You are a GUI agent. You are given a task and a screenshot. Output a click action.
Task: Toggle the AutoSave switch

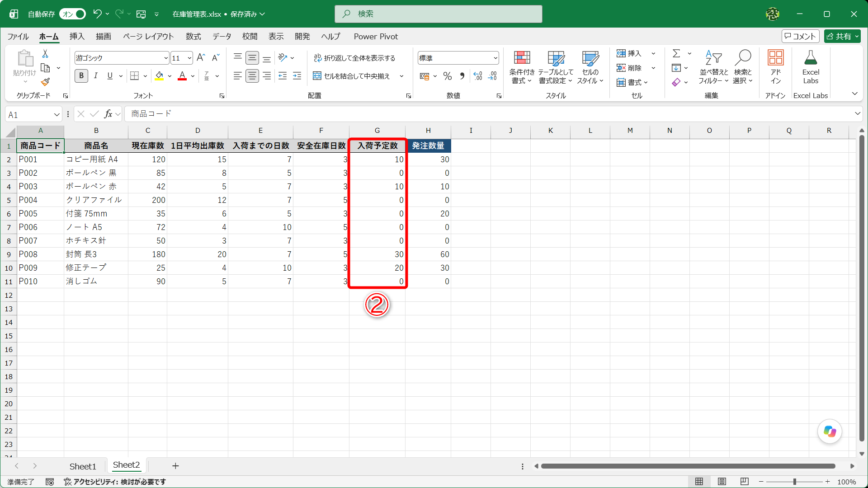73,14
